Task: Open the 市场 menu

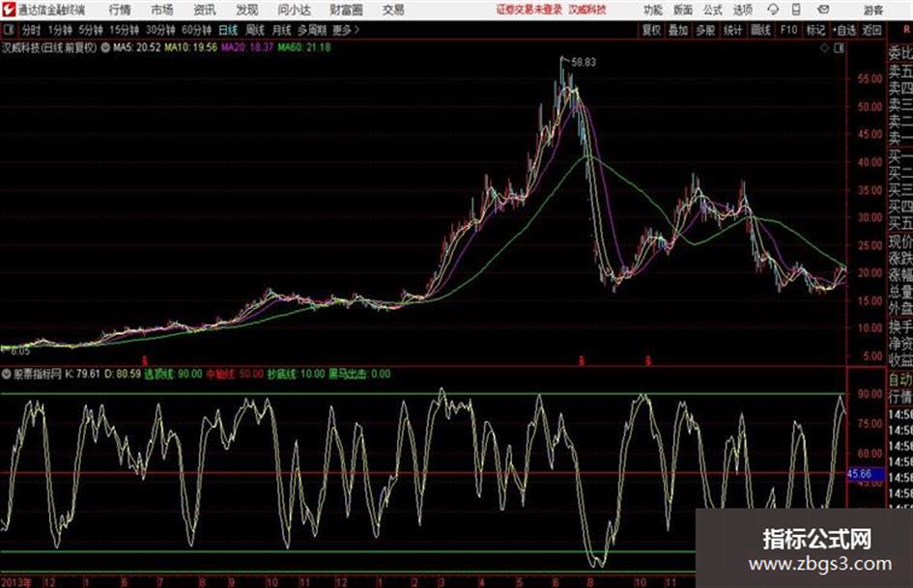Action: [162, 10]
